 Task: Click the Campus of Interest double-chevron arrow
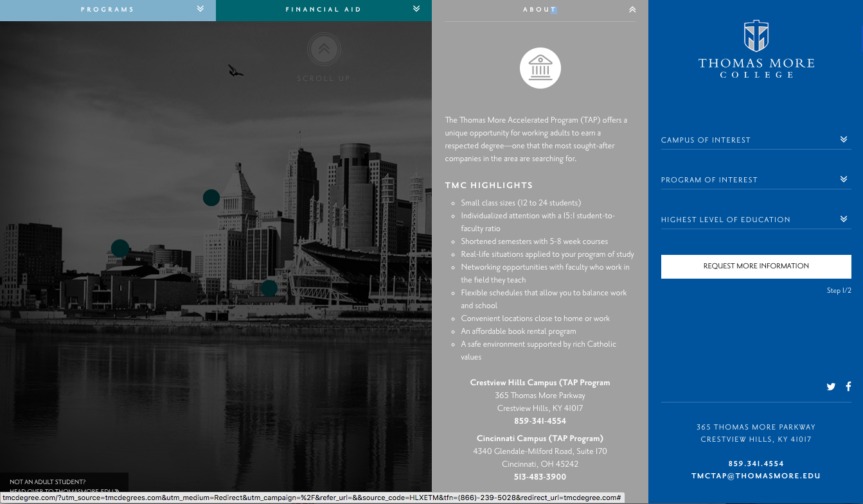(844, 139)
